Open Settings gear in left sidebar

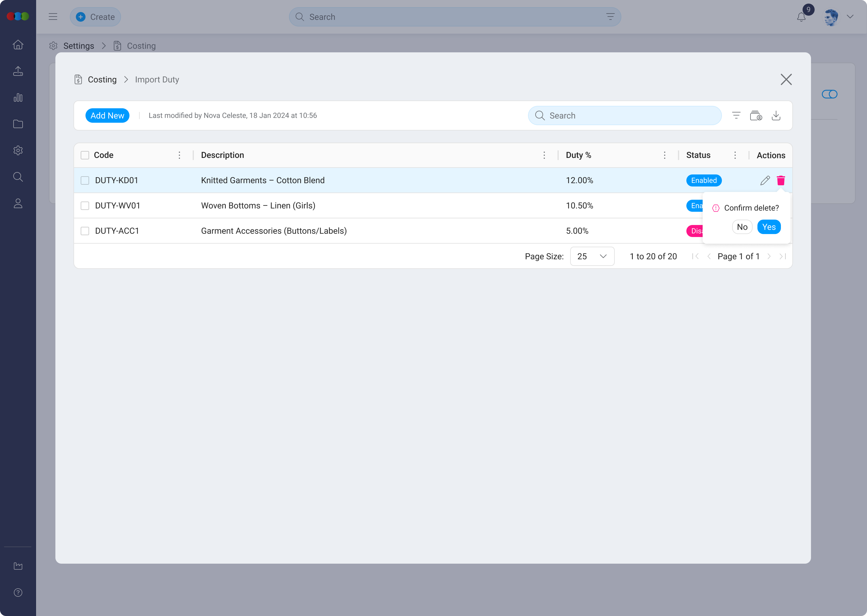pos(18,150)
